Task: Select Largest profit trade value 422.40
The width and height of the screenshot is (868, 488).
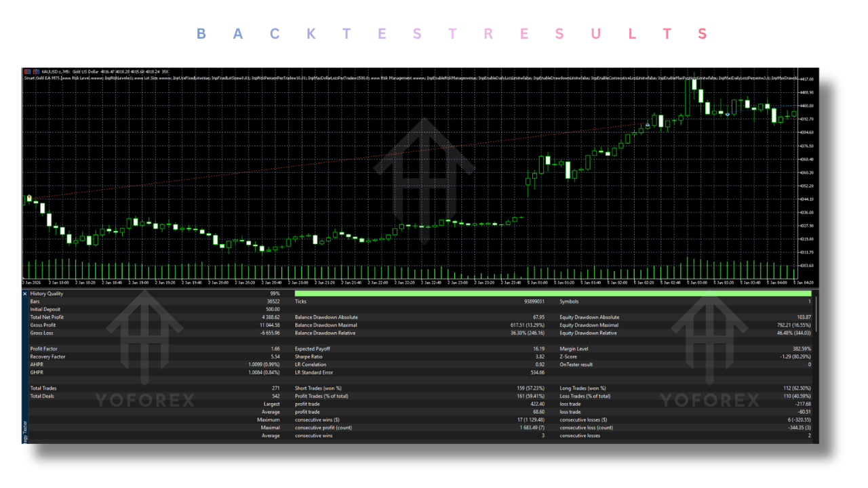Action: tap(538, 404)
